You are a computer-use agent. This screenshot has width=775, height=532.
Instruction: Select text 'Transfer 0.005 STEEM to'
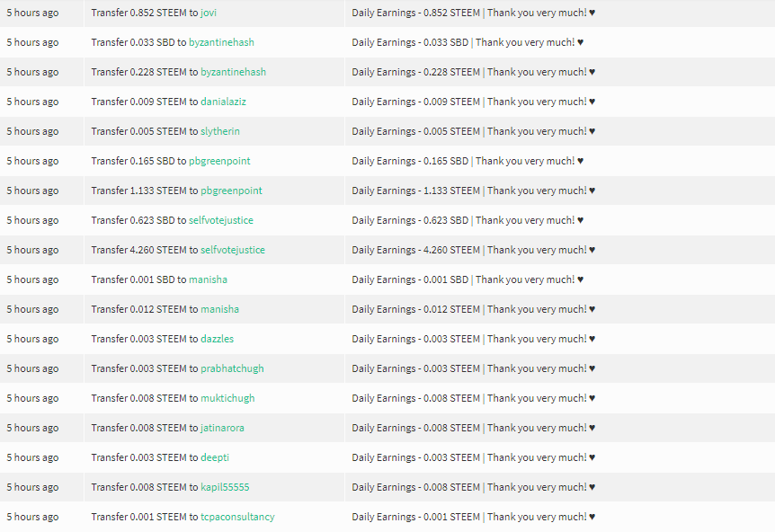click(x=145, y=131)
